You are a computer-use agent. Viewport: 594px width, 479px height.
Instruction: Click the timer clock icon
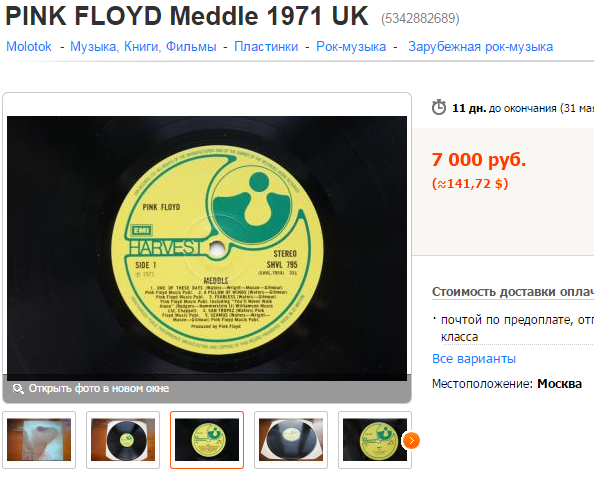[439, 107]
